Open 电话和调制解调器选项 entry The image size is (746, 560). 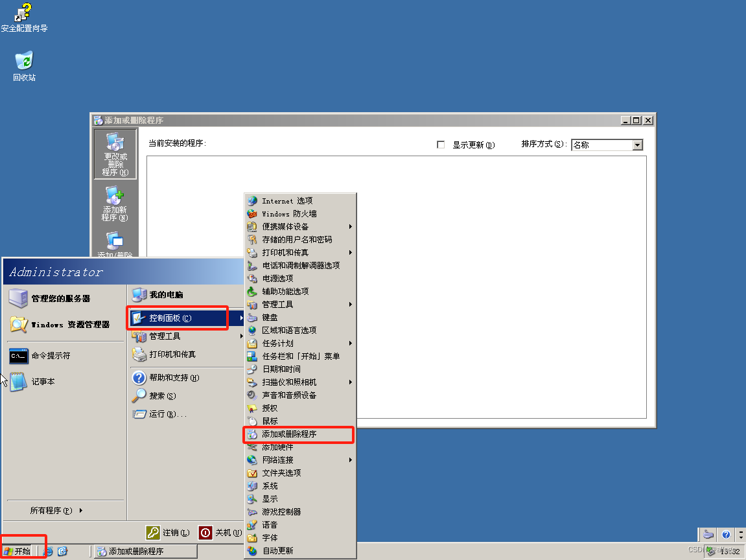click(300, 266)
